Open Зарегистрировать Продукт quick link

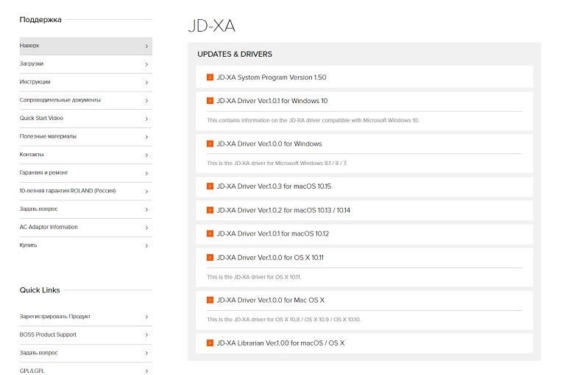86,317
